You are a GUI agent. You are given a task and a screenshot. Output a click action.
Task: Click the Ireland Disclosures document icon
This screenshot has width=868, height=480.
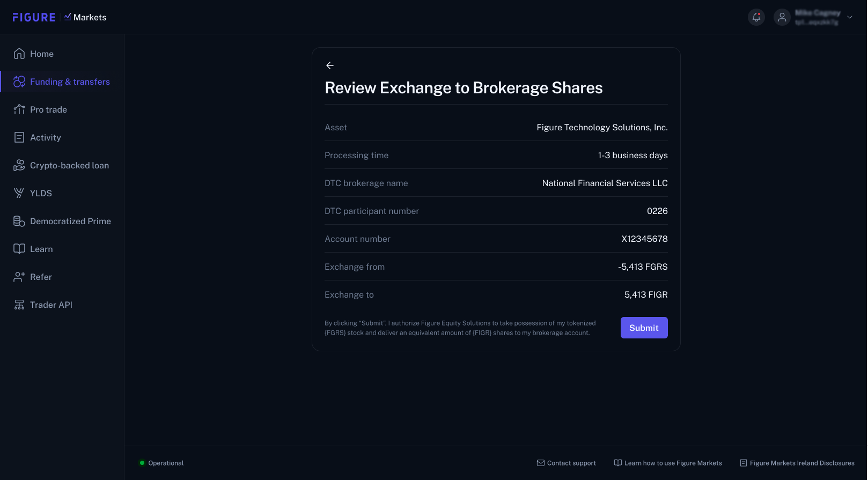tap(744, 463)
